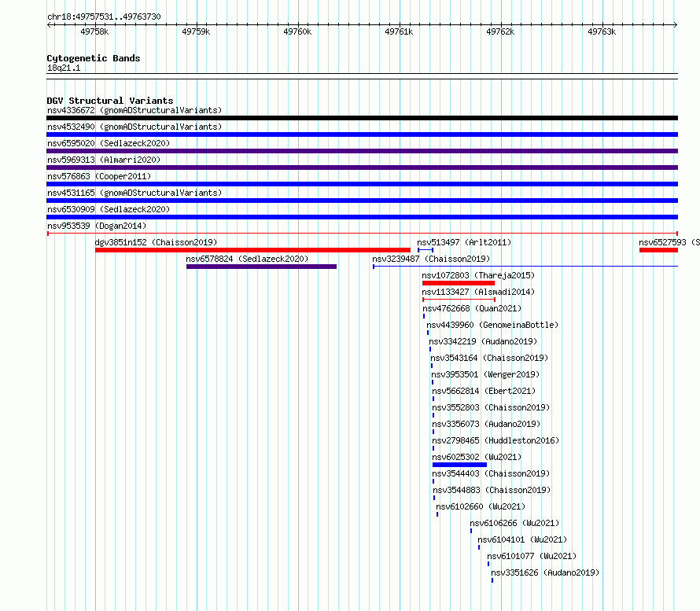
Task: Open the nsv4439960 GenomeinaBottle label
Action: 492,325
